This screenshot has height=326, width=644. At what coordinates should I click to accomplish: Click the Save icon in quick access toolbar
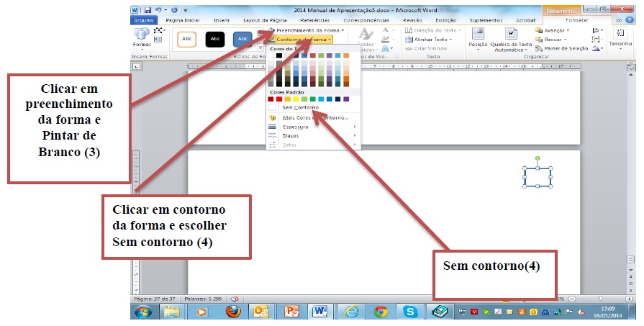click(x=148, y=11)
